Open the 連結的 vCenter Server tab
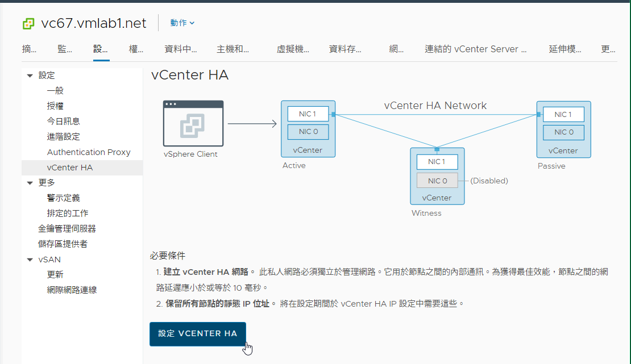Screen dimensions: 631x364 point(475,49)
